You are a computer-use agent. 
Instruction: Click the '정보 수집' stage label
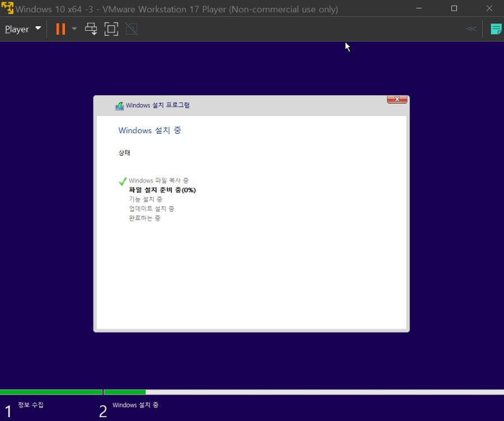tap(31, 405)
